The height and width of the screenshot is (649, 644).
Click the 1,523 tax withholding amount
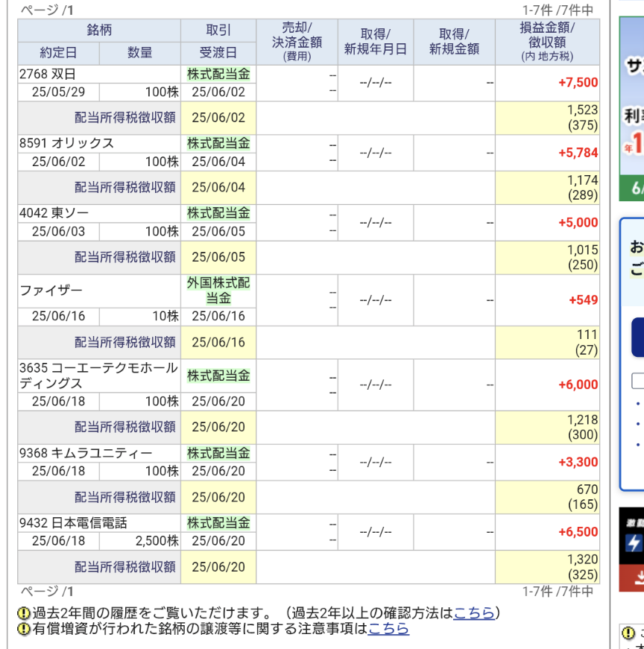[x=582, y=110]
